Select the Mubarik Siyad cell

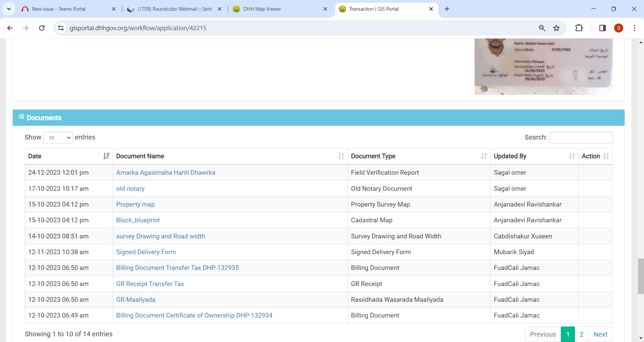pyautogui.click(x=534, y=252)
